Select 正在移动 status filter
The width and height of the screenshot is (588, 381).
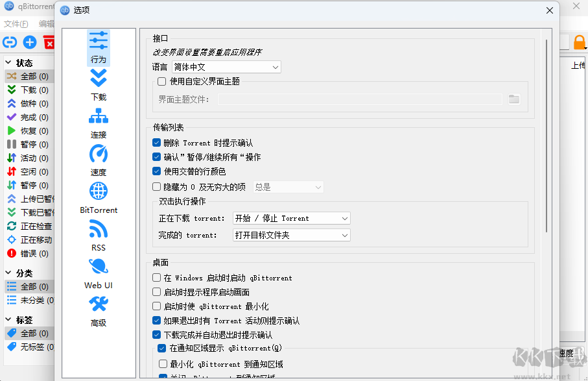coord(29,240)
